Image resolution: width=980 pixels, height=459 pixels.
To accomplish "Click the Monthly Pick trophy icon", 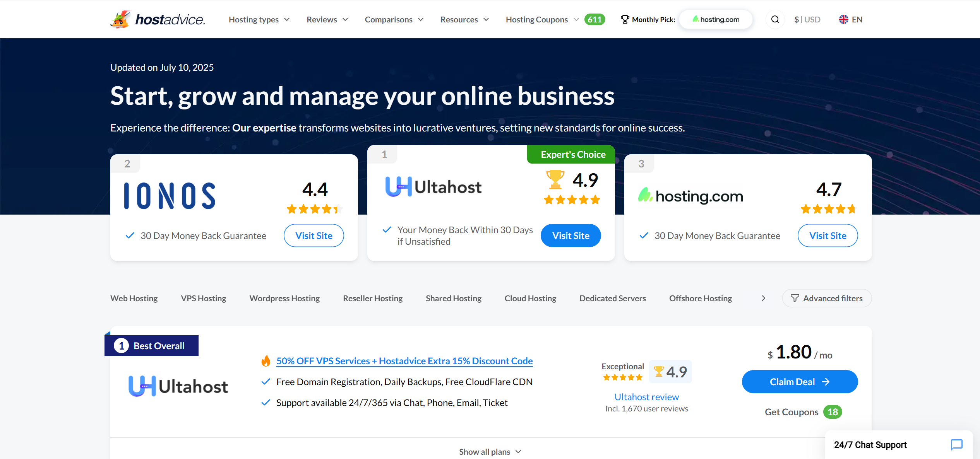I will 624,19.
